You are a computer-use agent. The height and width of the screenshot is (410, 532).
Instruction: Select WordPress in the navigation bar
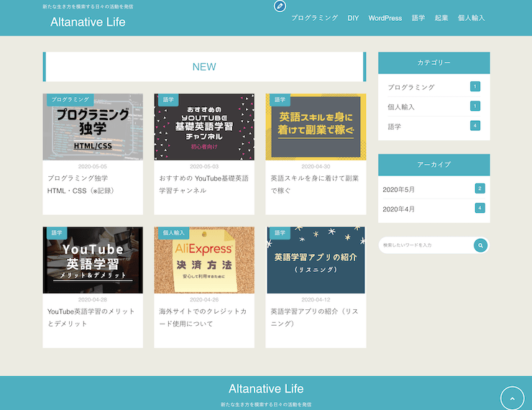(x=385, y=18)
